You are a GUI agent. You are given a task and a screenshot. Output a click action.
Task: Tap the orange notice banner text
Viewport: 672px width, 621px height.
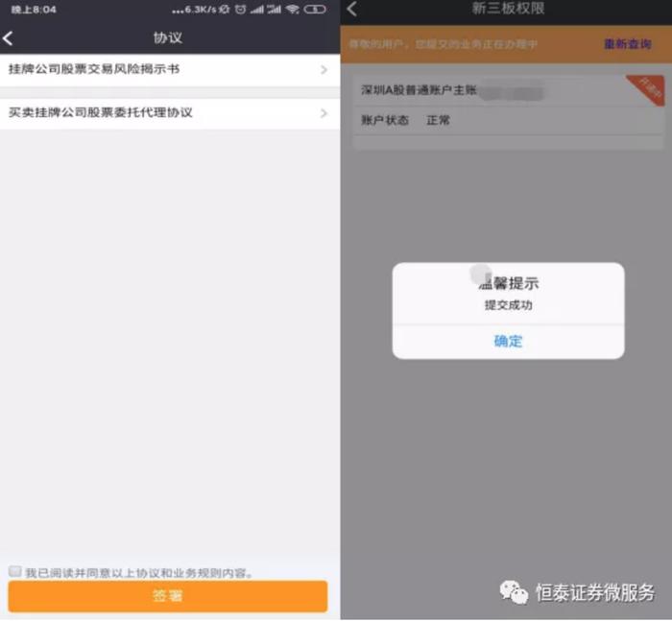443,44
